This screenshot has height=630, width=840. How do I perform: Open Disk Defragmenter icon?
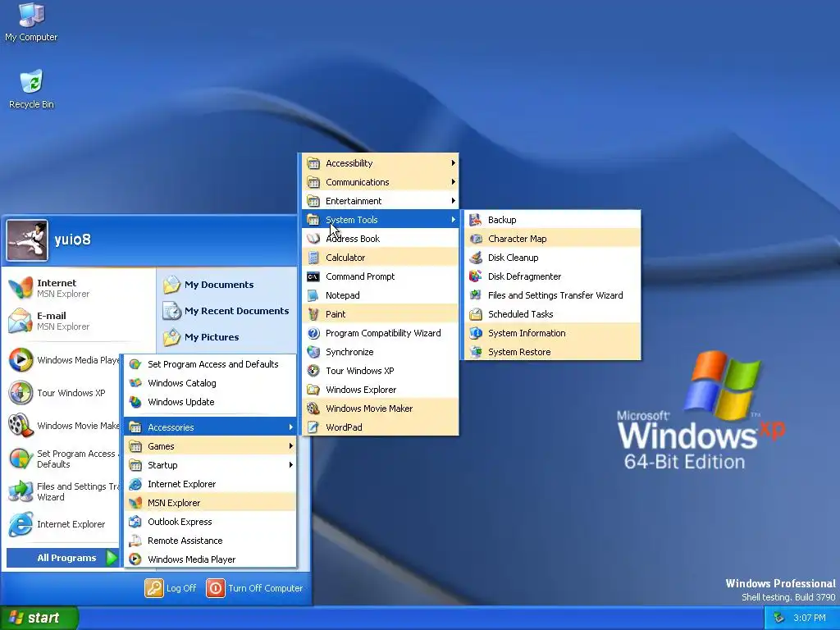[476, 276]
